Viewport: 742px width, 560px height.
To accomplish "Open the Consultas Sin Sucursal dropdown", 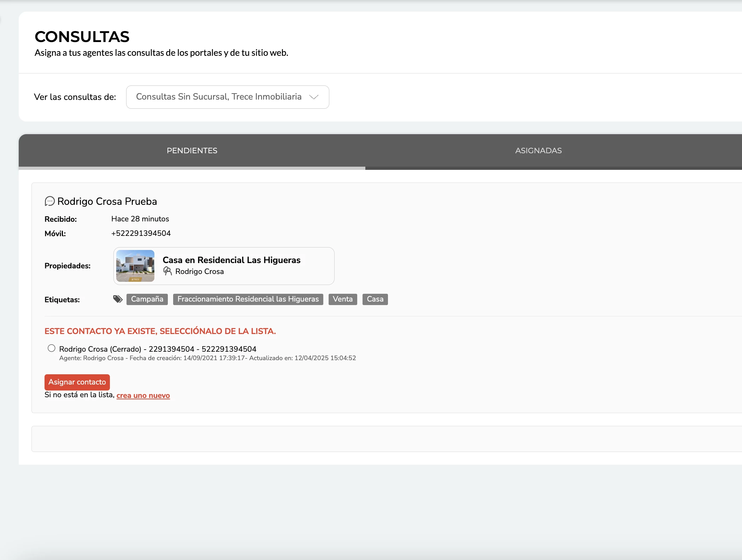I will (x=219, y=97).
